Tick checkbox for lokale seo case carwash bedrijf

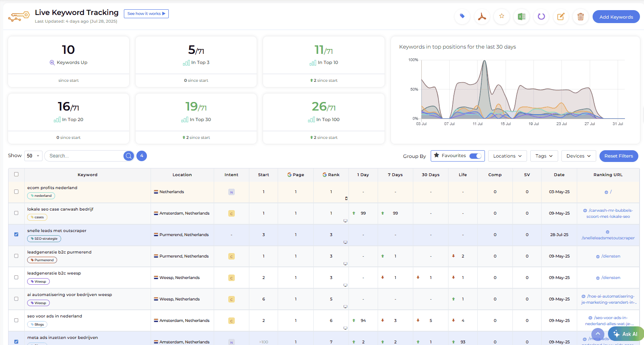[x=16, y=213]
